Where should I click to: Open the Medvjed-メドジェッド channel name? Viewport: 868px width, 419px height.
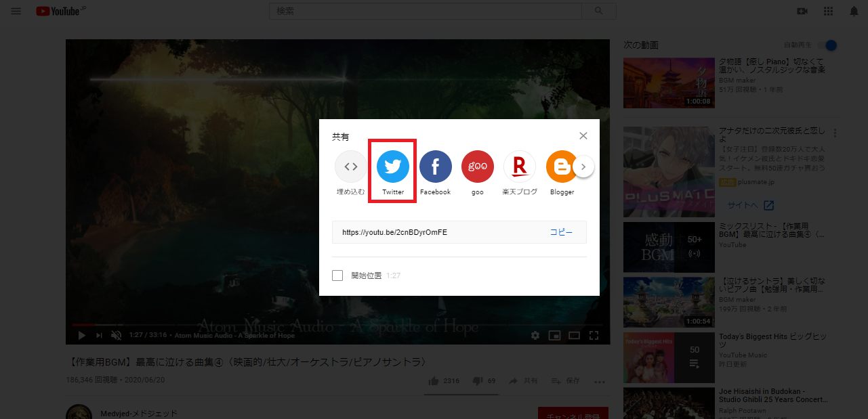coord(139,414)
